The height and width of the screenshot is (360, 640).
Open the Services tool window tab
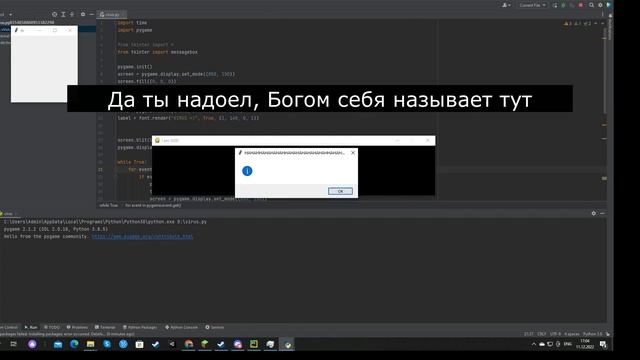coord(215,327)
